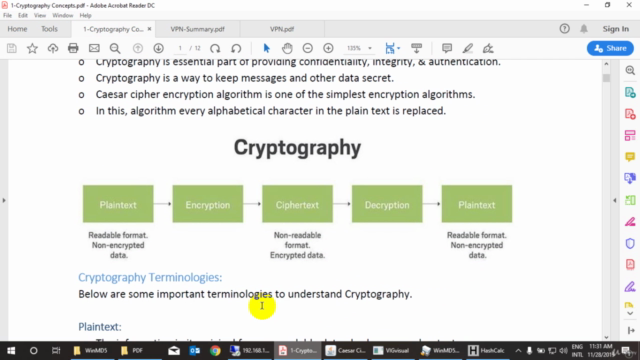Open the View menu
This screenshot has width=640, height=360.
tap(40, 16)
